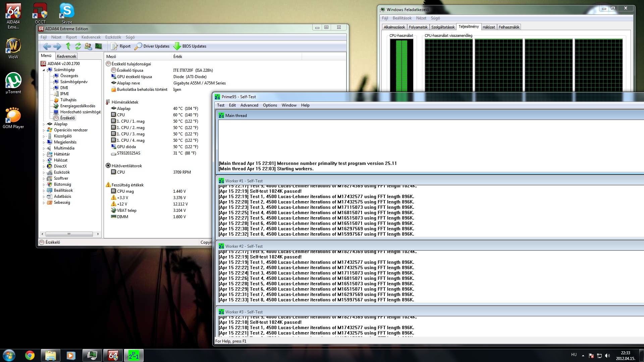This screenshot has width=644, height=362.
Task: Click the refresh icon in AIDA64 toolbar
Action: point(78,46)
